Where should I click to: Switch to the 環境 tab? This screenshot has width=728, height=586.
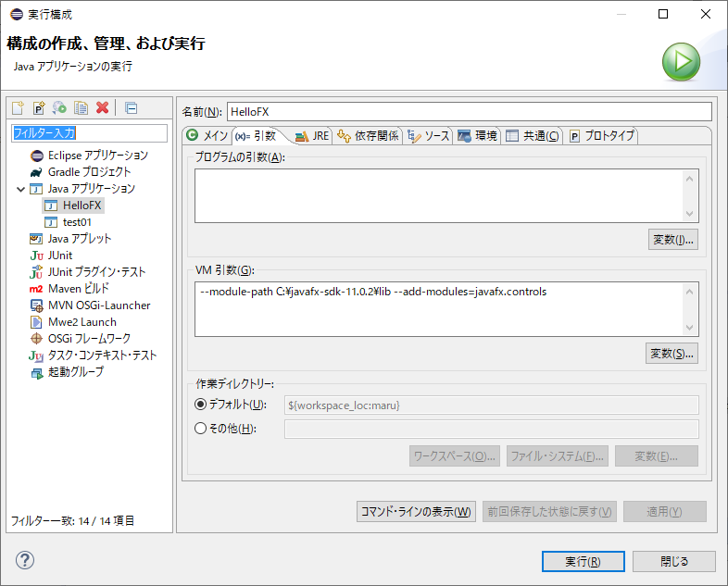(x=477, y=135)
